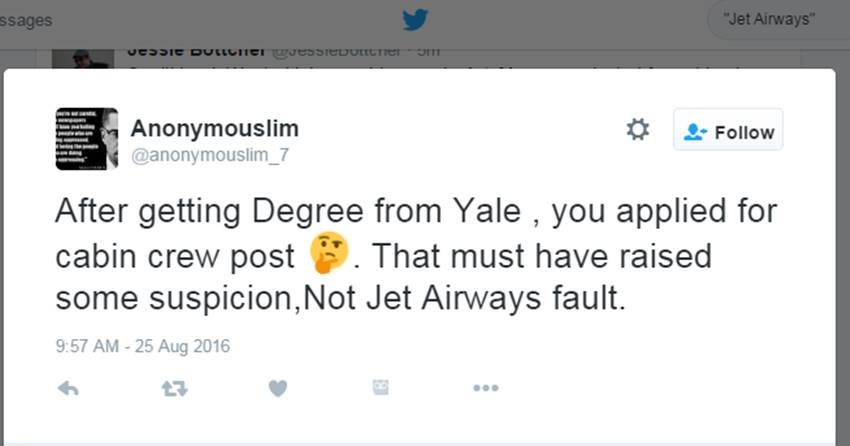
Task: Click the Twitter bird logo
Action: coord(414,20)
